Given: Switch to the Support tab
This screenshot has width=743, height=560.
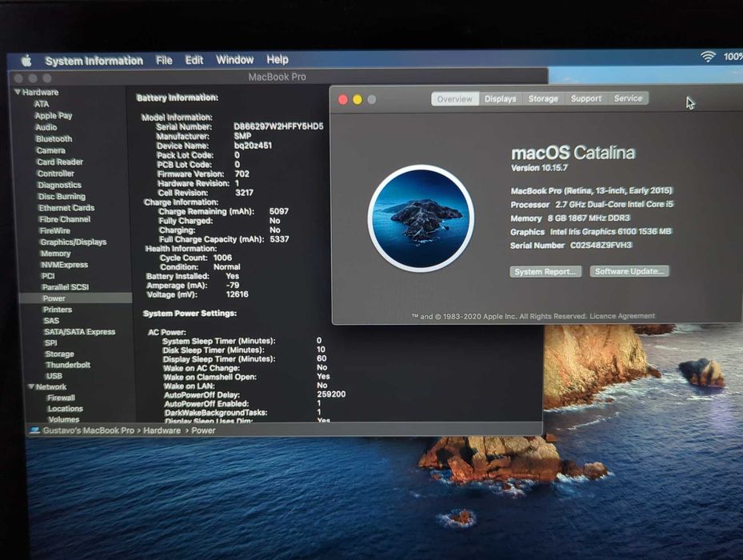Looking at the screenshot, I should tap(585, 98).
